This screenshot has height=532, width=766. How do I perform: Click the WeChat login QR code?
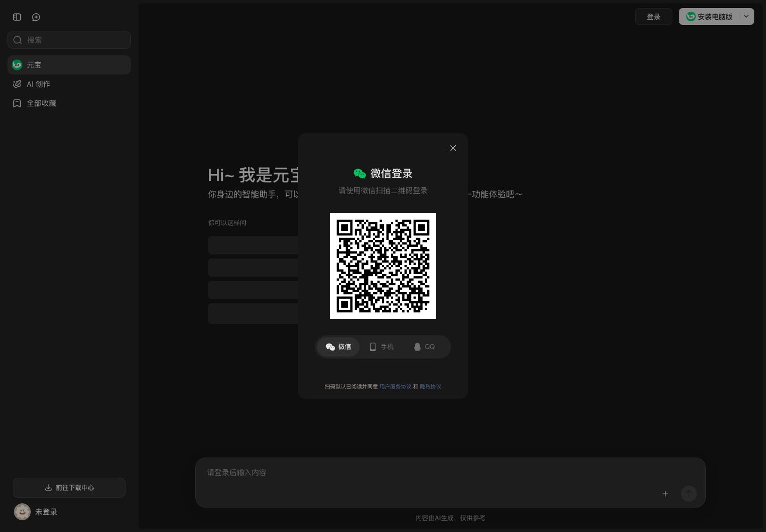tap(383, 266)
